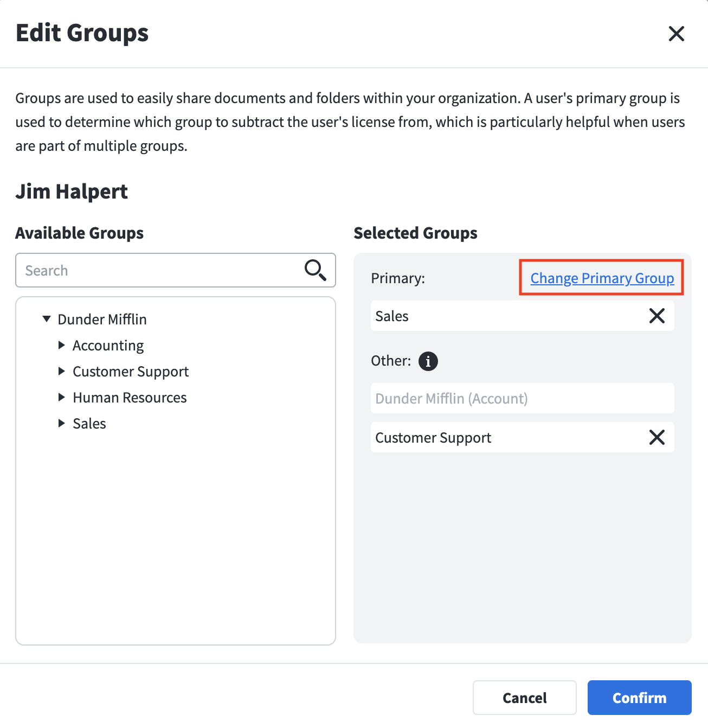Remove Sales from selected groups
Screen dimensions: 708x728
click(657, 316)
